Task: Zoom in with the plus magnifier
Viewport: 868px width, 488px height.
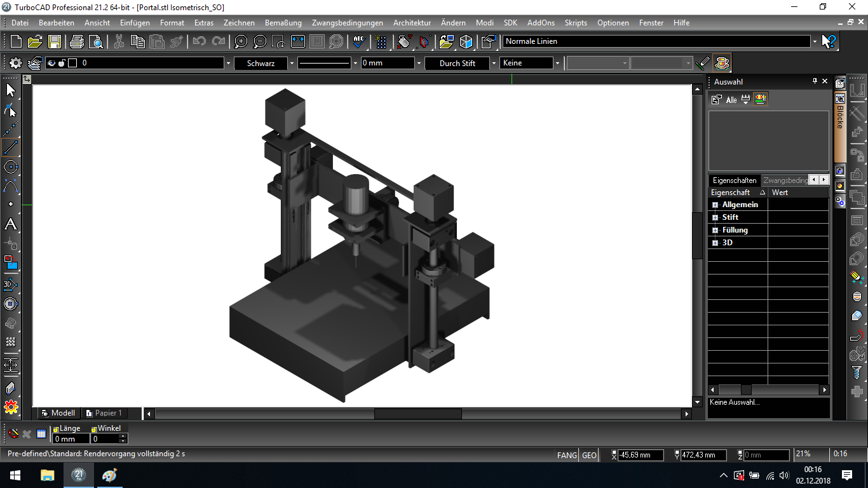Action: coord(241,42)
